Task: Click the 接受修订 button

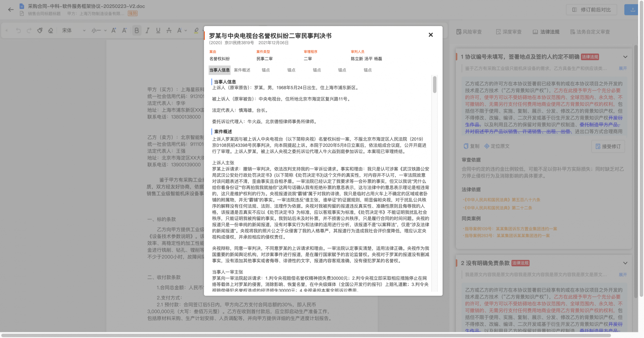Action: (x=608, y=146)
